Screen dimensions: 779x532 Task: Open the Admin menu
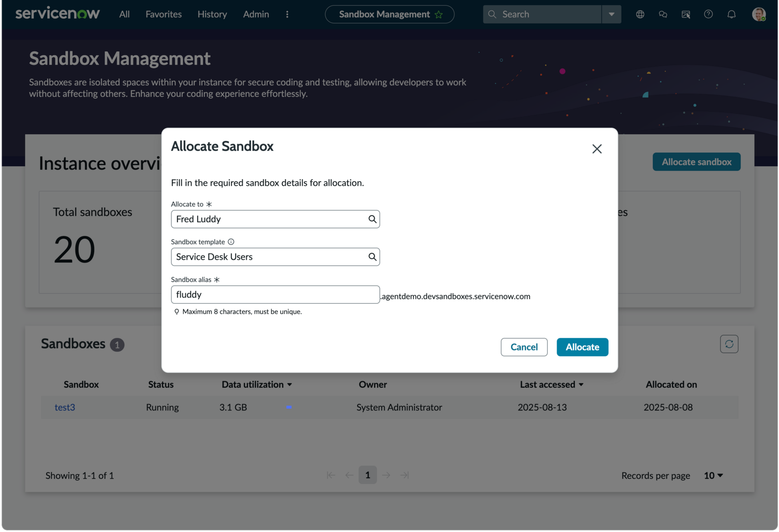tap(256, 14)
